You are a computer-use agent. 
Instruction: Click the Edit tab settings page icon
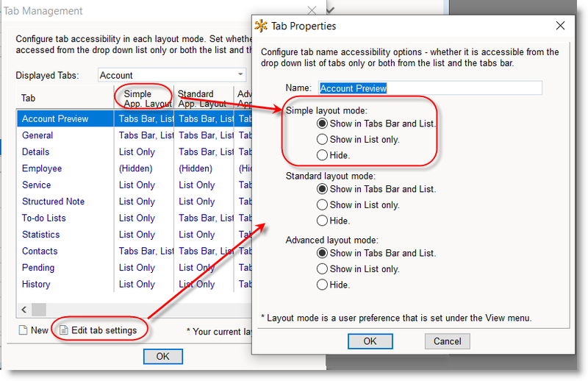point(64,330)
